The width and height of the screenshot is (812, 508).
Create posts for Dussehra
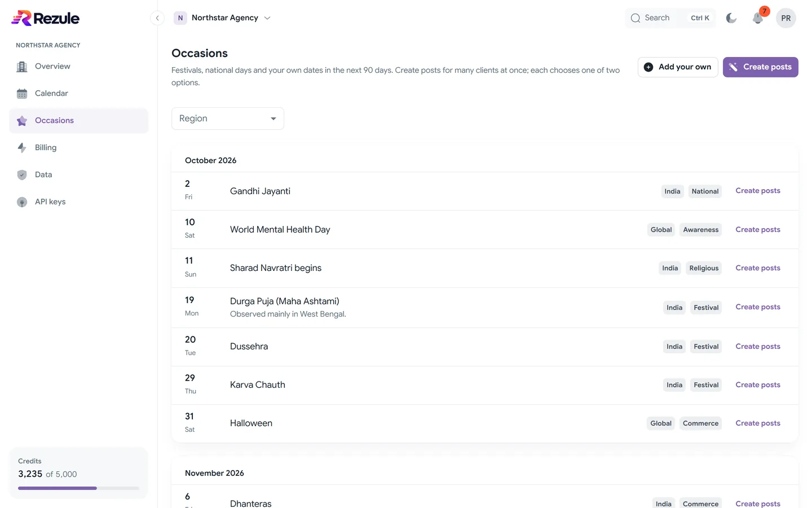click(x=758, y=347)
